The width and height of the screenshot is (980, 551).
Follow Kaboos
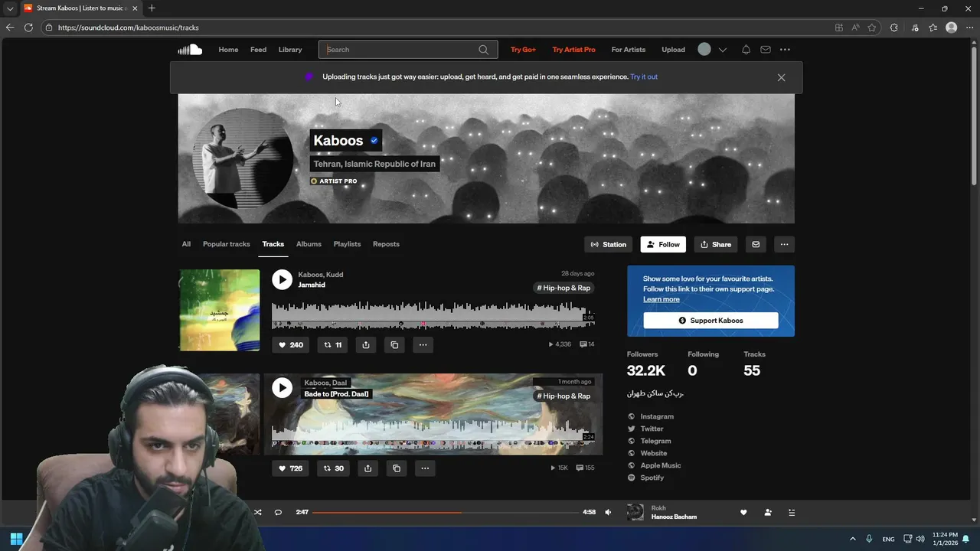pyautogui.click(x=663, y=245)
